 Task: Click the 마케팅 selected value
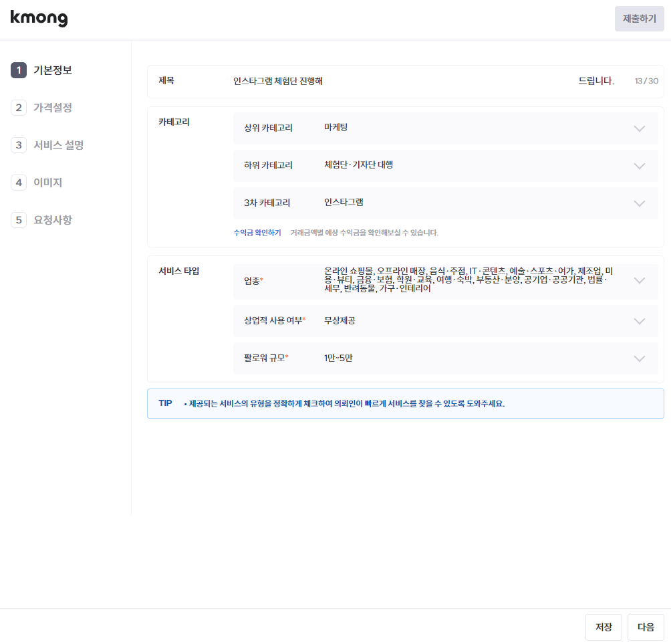pyautogui.click(x=336, y=127)
